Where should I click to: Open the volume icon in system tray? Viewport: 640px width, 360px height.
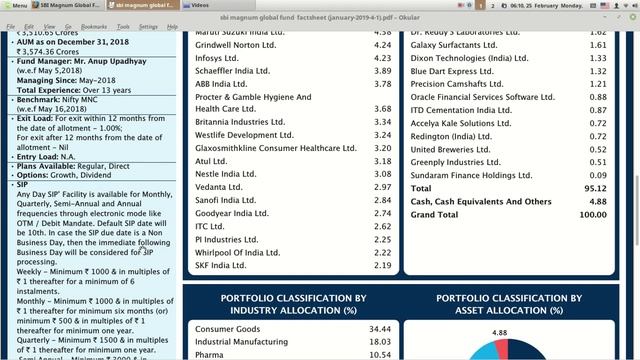(635, 5)
